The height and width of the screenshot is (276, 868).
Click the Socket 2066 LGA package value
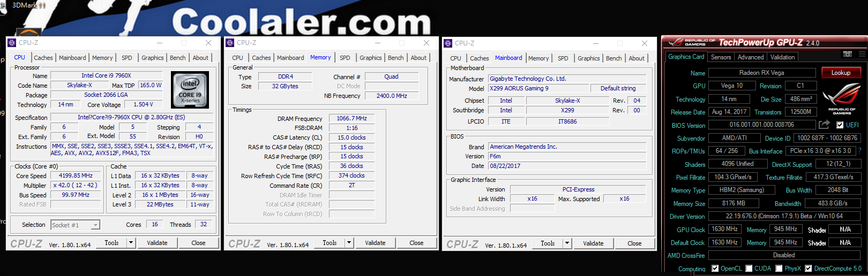106,95
